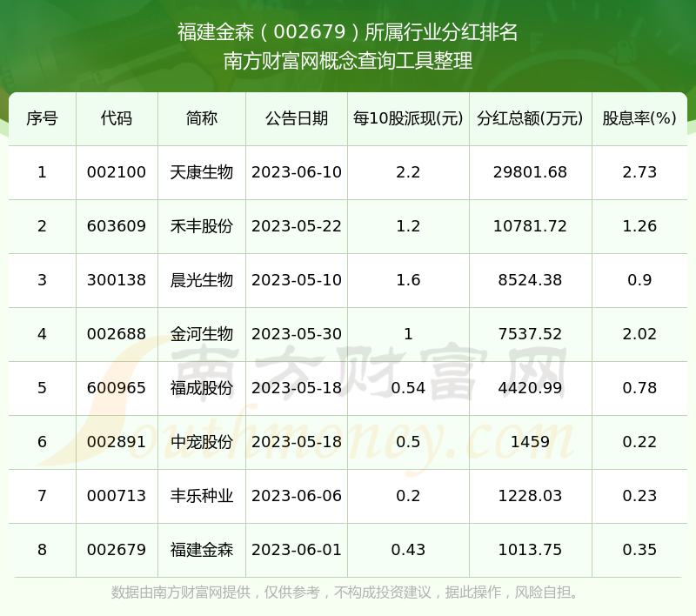The height and width of the screenshot is (616, 696).
Task: Open the 天康生物 stock name
Action: 201,172
